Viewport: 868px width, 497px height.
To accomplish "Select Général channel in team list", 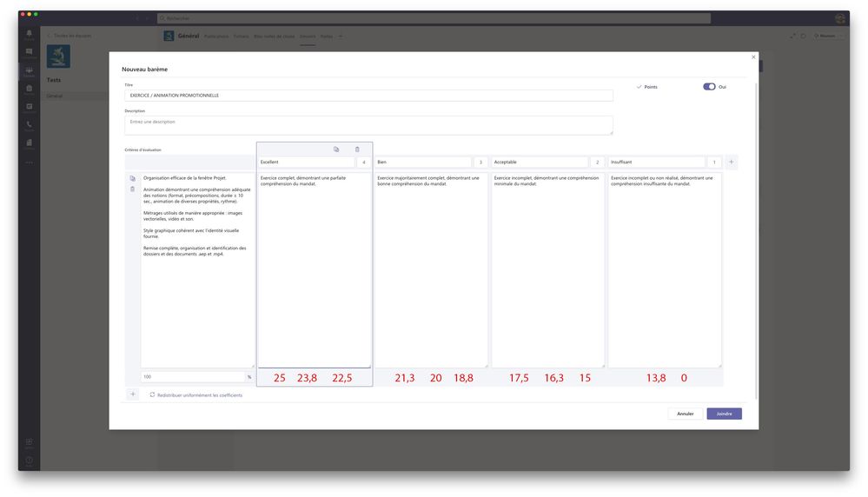I will pyautogui.click(x=73, y=96).
